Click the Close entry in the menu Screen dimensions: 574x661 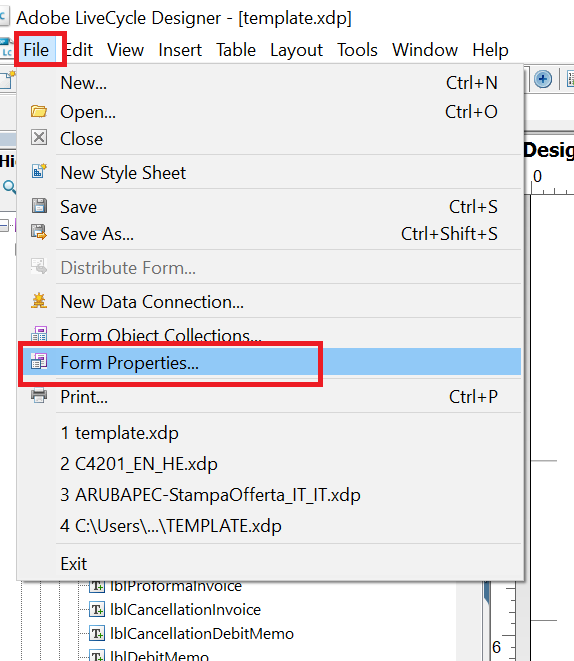tap(270, 139)
